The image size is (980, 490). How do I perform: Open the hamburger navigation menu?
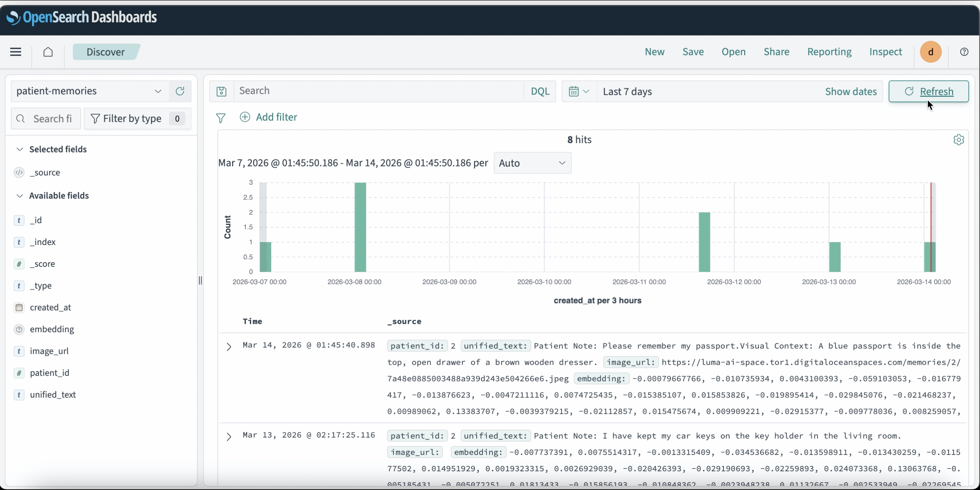click(16, 52)
